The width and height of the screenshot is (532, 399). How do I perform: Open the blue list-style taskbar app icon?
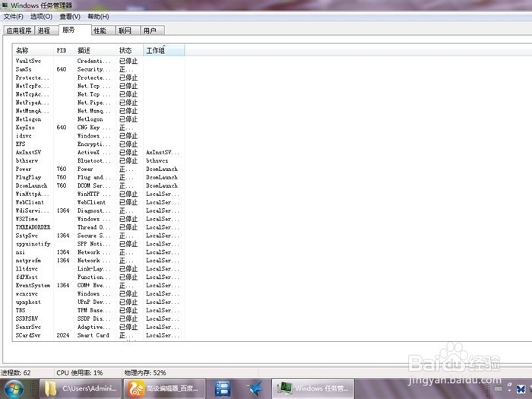(x=223, y=388)
